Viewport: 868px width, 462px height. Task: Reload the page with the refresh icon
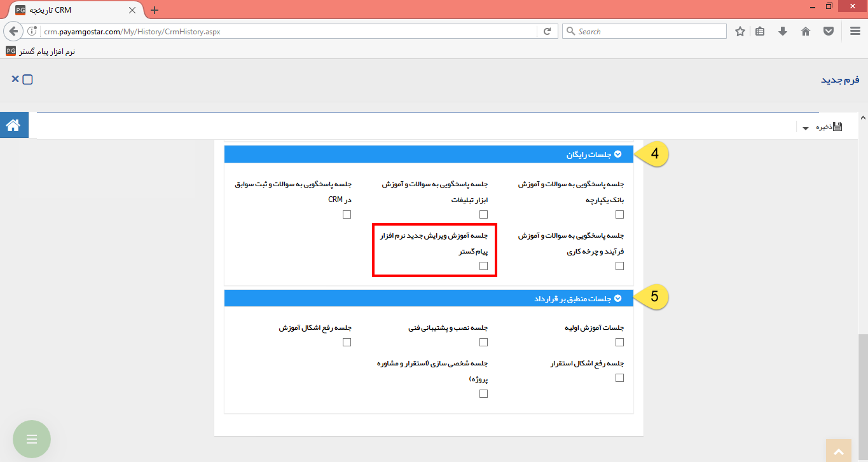tap(547, 31)
